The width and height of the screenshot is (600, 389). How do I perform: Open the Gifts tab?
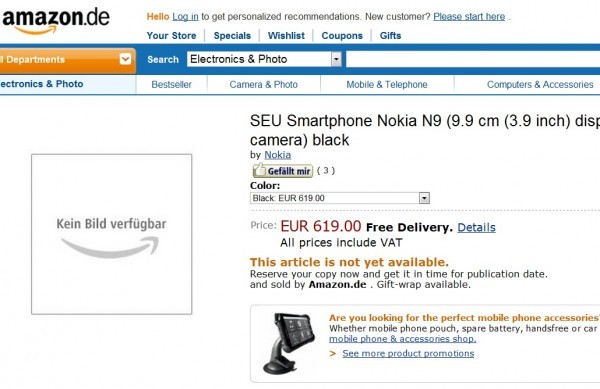pyautogui.click(x=390, y=36)
